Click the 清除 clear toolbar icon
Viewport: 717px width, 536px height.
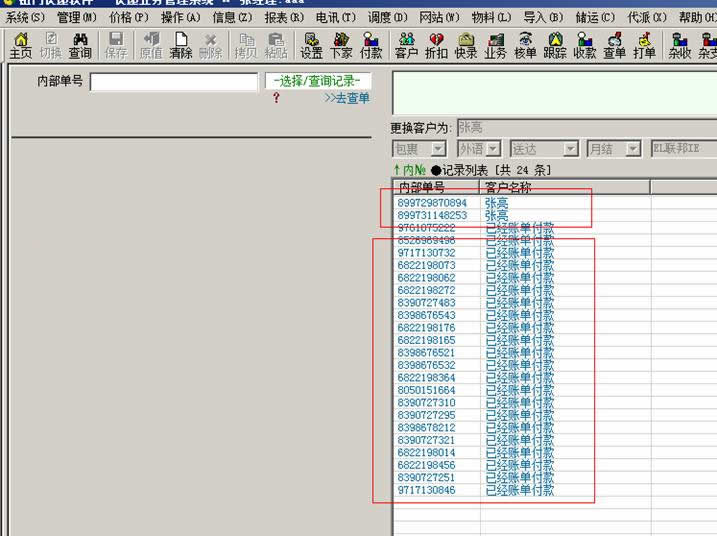pyautogui.click(x=180, y=45)
